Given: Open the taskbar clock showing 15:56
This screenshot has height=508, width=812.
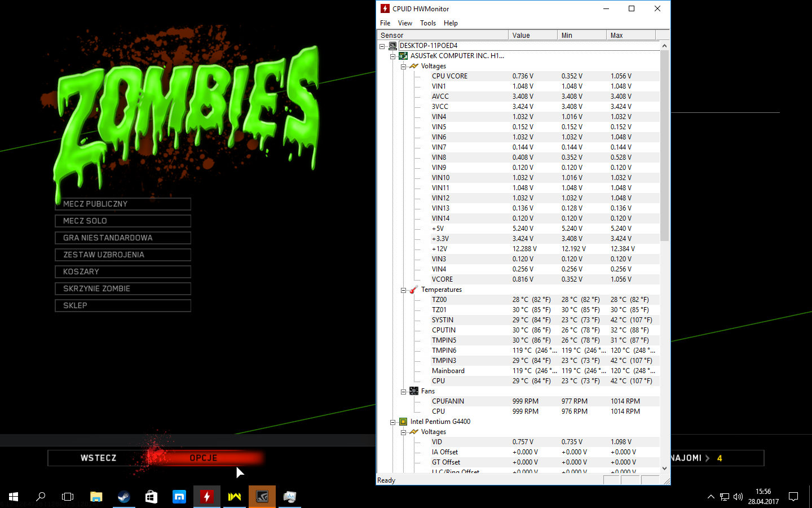Looking at the screenshot, I should click(763, 497).
